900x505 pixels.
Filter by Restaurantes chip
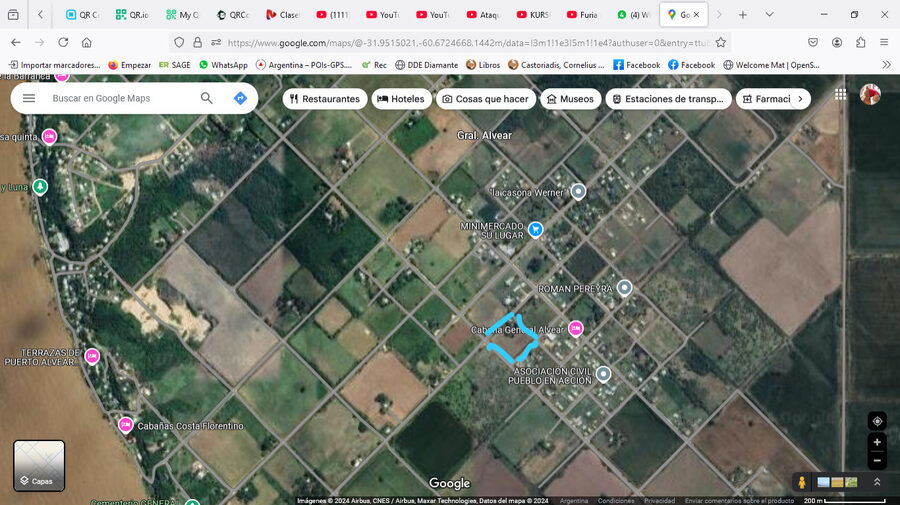coord(325,99)
